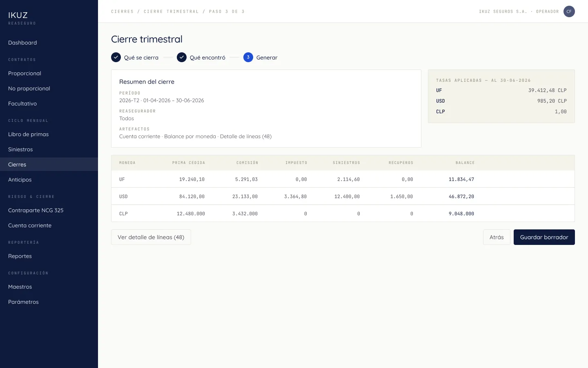
Task: Click the checkmark step icon for Qué encontró
Action: point(182,57)
